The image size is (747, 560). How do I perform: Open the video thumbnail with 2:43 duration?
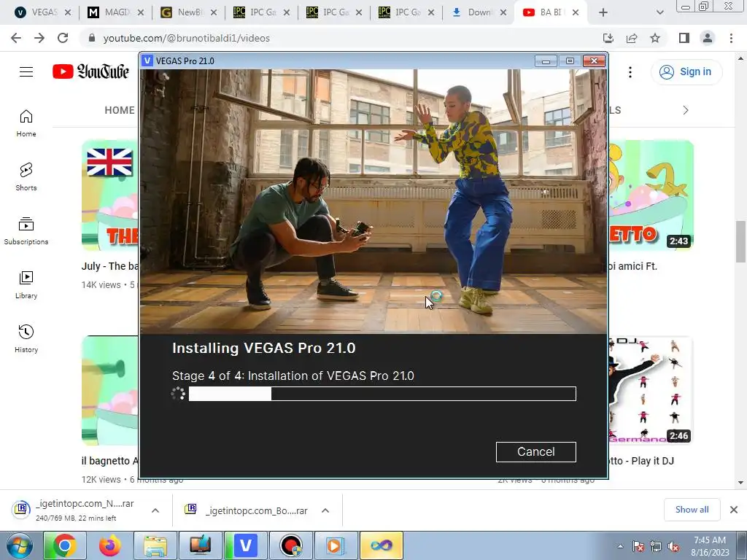(x=651, y=195)
